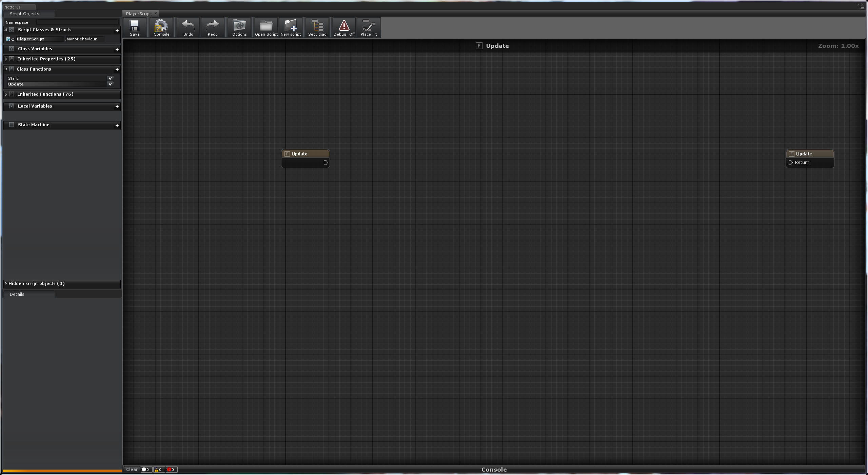Open the Seq. diag tool

click(x=317, y=27)
